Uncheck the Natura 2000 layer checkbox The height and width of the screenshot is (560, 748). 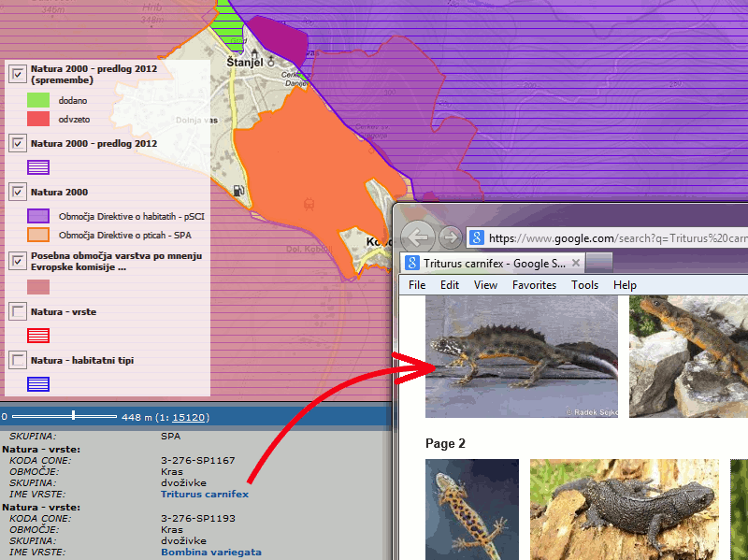(18, 192)
